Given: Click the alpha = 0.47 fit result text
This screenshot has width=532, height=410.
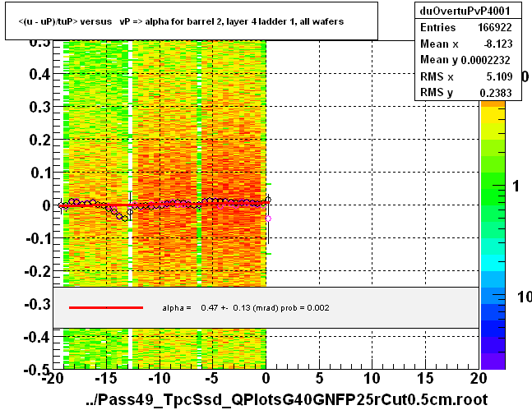Looking at the screenshot, I should point(246,307).
